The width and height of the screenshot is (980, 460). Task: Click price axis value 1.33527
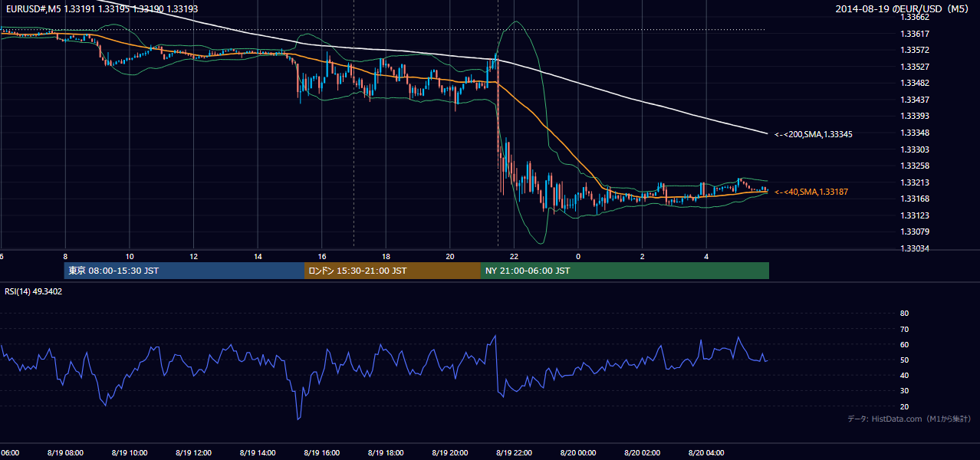click(x=915, y=67)
